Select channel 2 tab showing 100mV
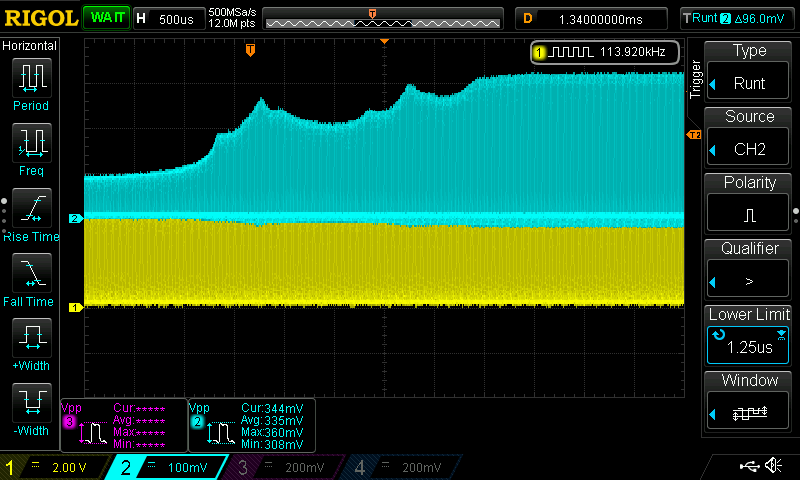 (170, 467)
